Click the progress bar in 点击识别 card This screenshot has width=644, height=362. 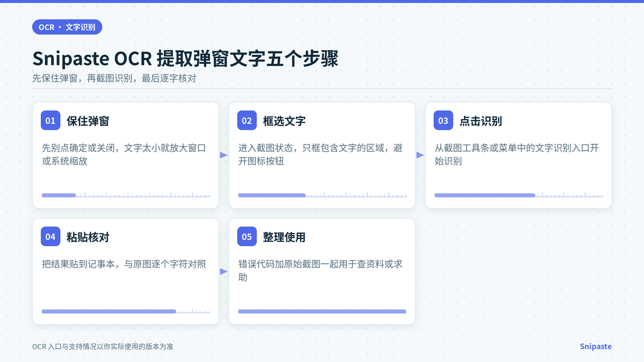[518, 195]
